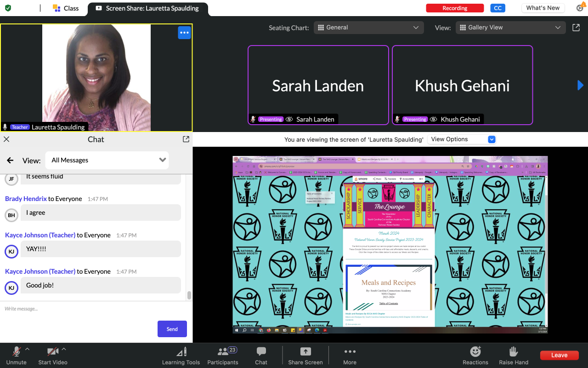Unmute the microphone
Screen dimensions: 588x368
point(17,356)
